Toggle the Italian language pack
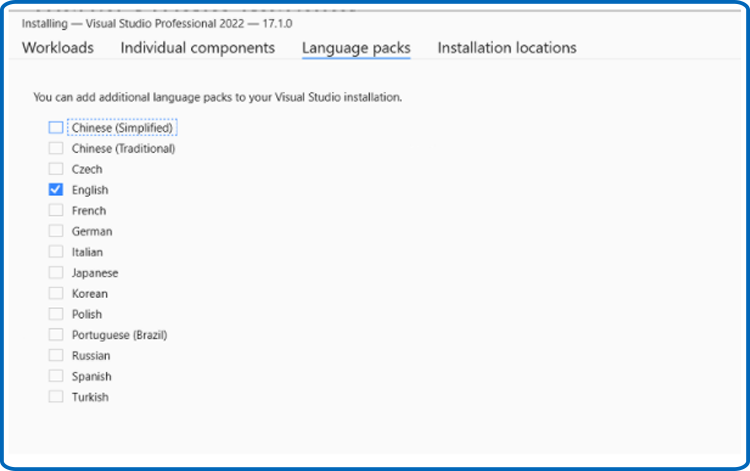750x471 pixels. pos(56,252)
